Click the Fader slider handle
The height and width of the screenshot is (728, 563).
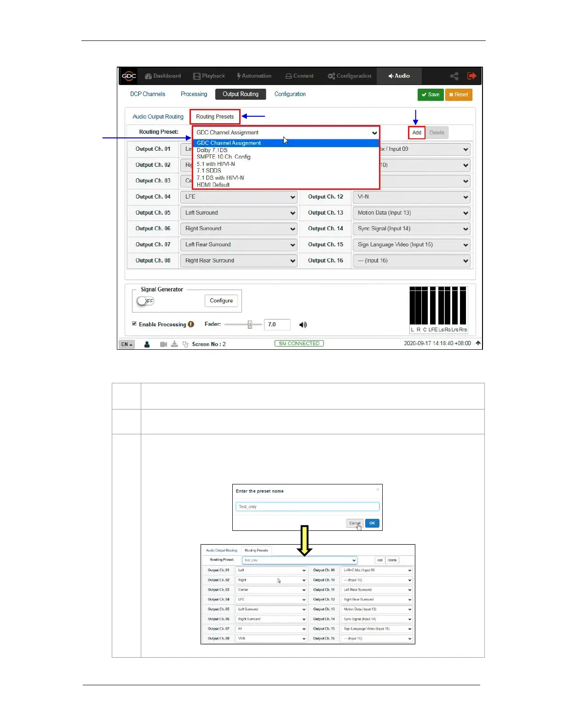click(250, 324)
